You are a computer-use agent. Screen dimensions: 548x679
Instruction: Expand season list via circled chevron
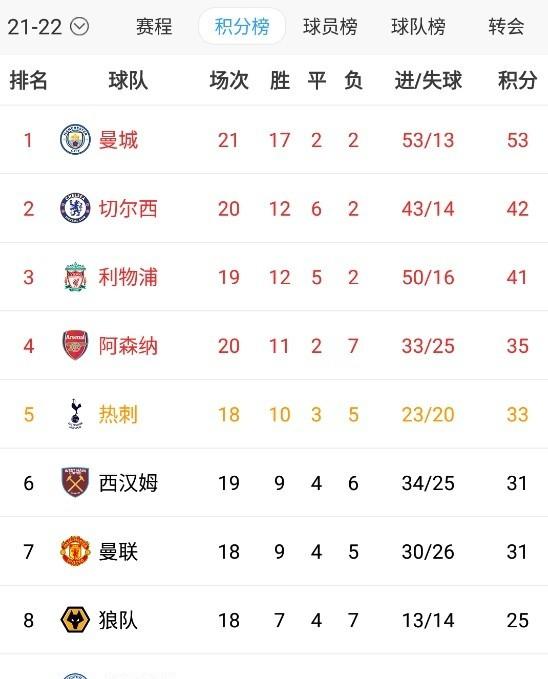[x=79, y=27]
